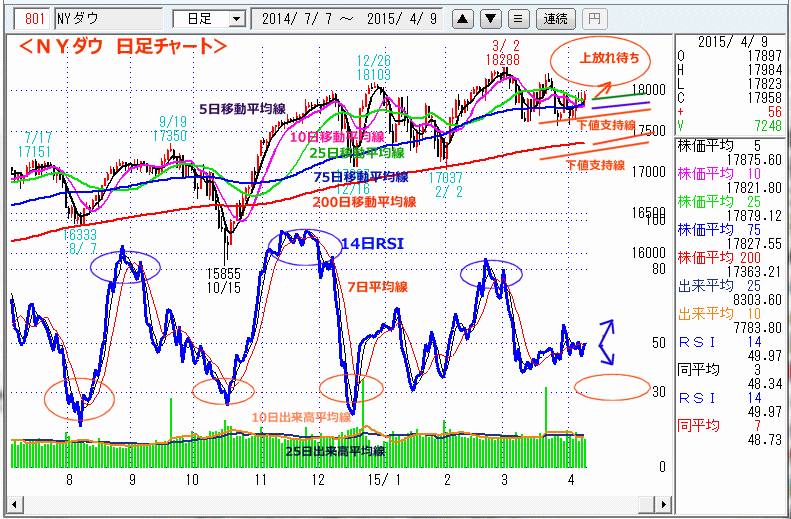
Task: Click the 17037 2/2 low label
Action: [446, 184]
